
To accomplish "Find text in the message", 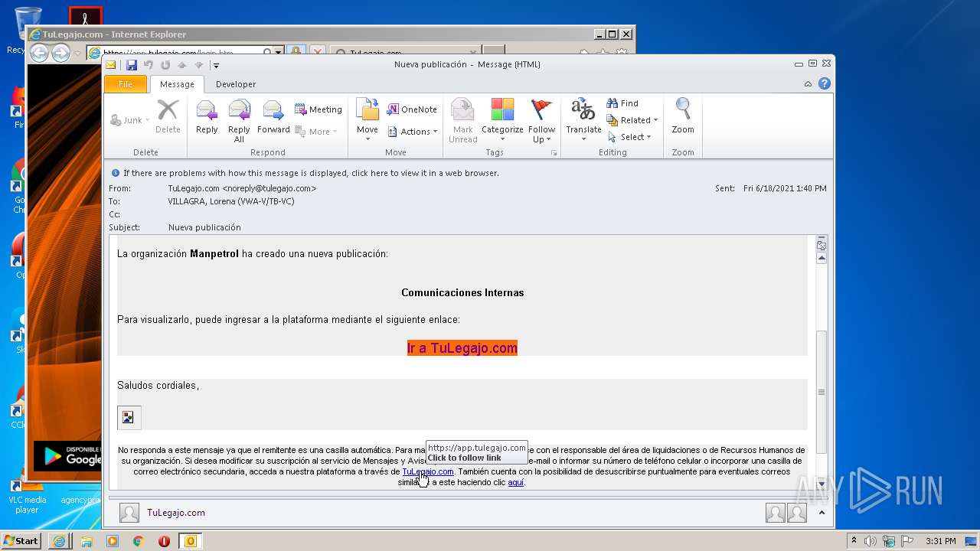I will [622, 103].
